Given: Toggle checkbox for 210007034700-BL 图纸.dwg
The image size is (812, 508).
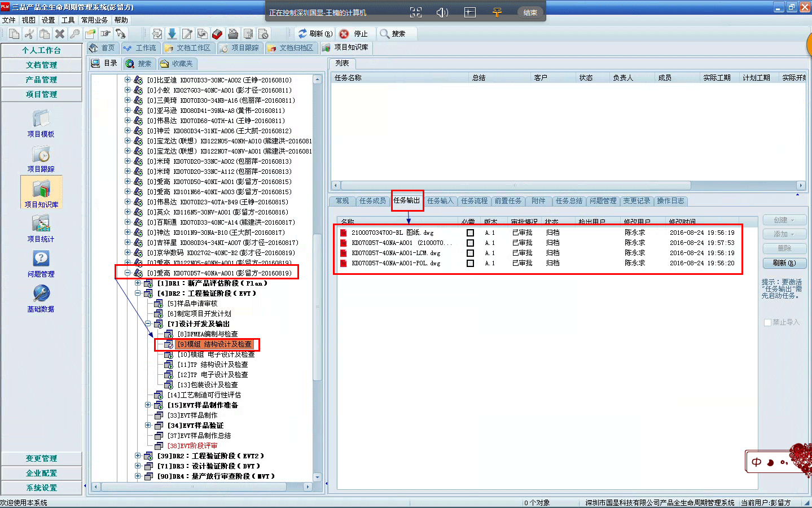Looking at the screenshot, I should tap(470, 233).
